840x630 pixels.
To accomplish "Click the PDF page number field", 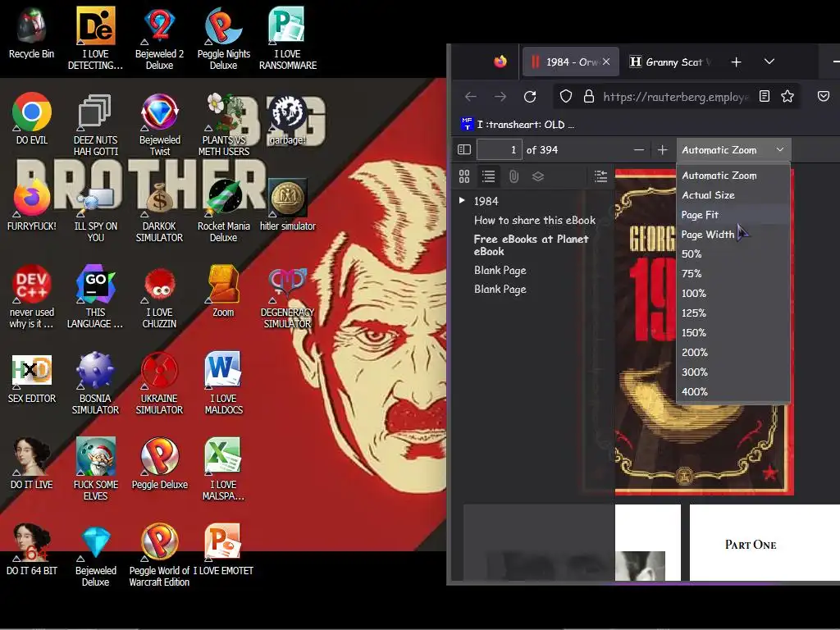I will pos(500,150).
